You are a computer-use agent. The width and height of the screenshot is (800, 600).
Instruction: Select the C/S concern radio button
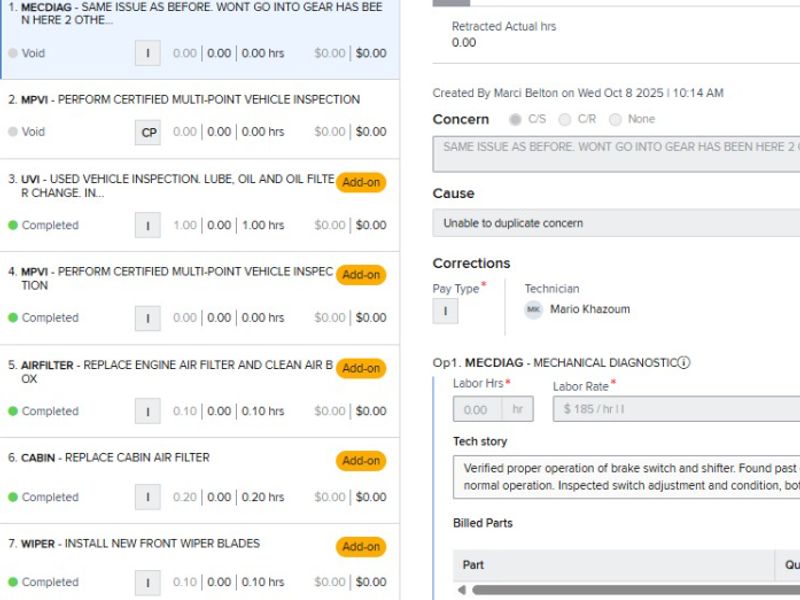click(x=515, y=119)
